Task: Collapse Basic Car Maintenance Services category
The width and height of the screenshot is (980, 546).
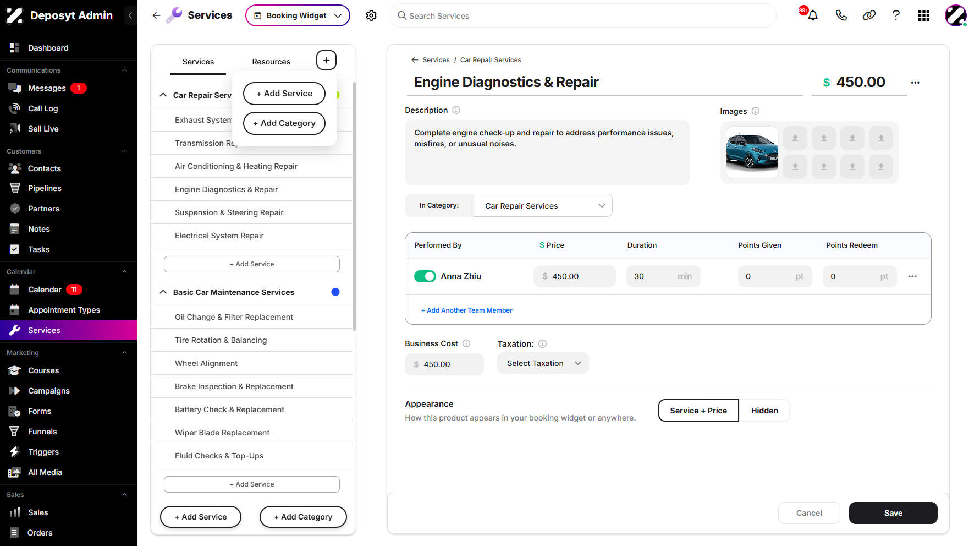Action: 163,292
